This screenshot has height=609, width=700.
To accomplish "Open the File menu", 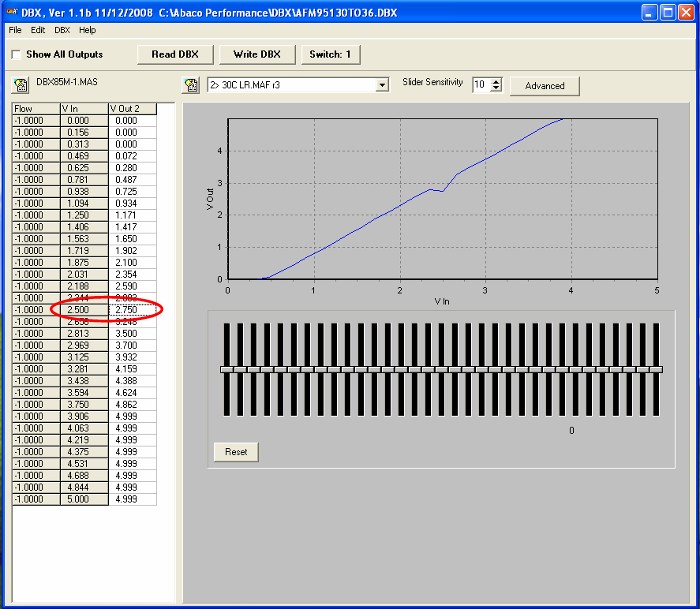I will [x=15, y=30].
